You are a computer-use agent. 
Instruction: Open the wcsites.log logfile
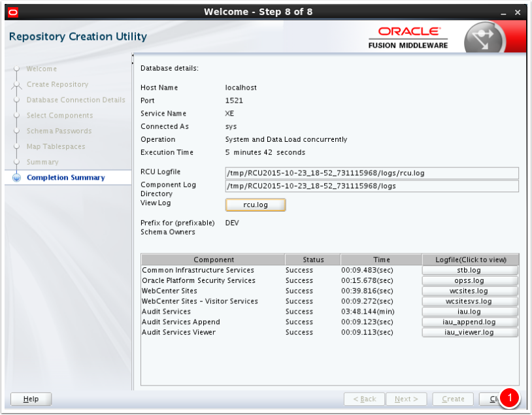tap(470, 291)
